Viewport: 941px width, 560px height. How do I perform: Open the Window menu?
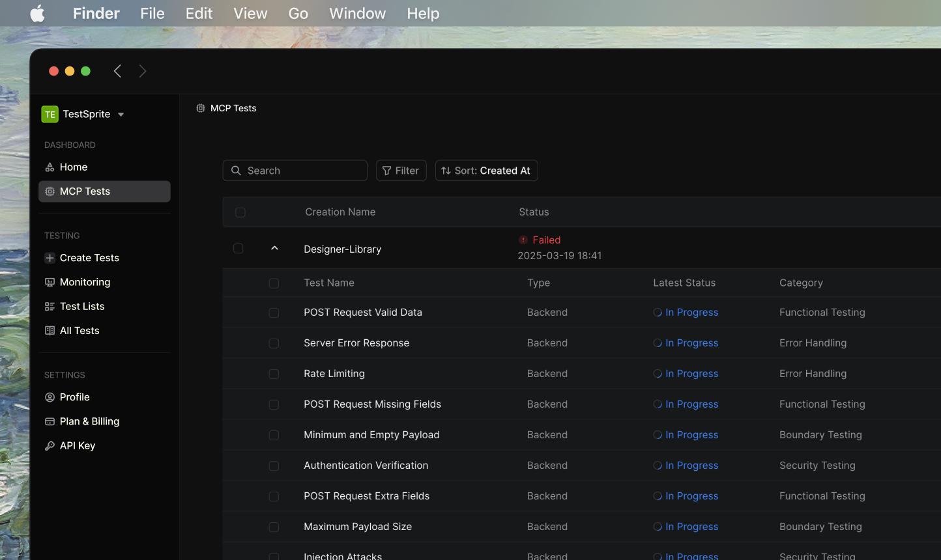pos(357,13)
